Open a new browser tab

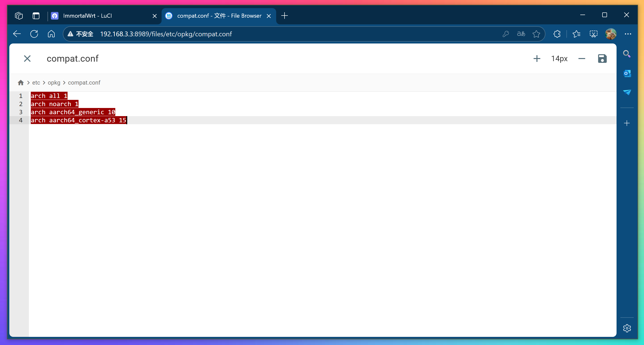click(285, 16)
